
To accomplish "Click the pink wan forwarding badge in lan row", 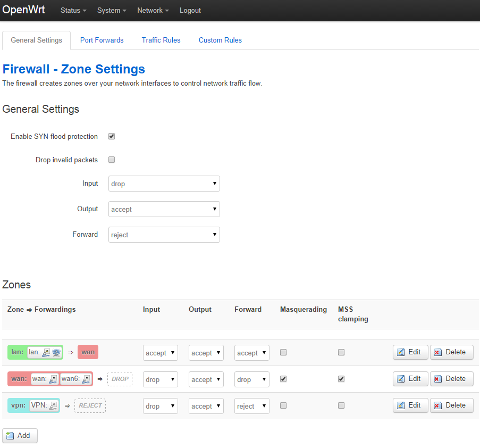I will (88, 352).
